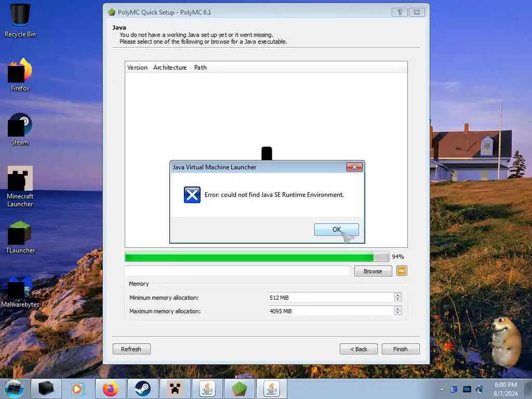The width and height of the screenshot is (532, 399).
Task: Click the Browse button for Java executable
Action: pyautogui.click(x=373, y=271)
